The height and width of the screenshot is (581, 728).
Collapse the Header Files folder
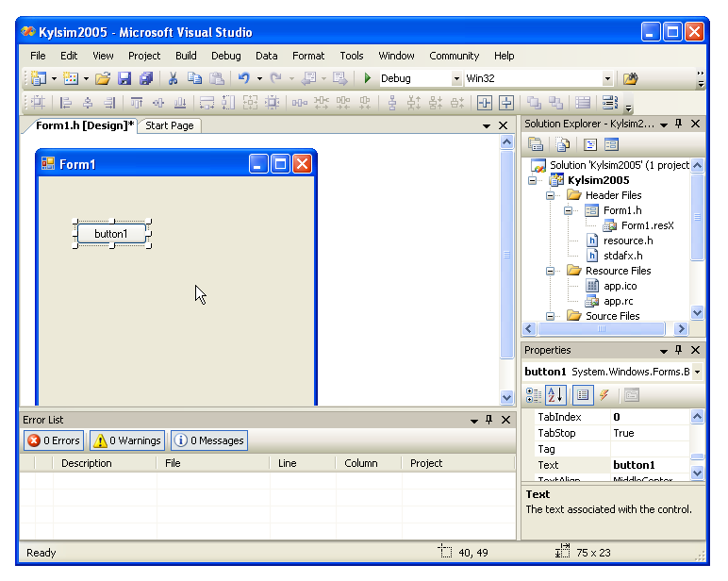pyautogui.click(x=550, y=195)
